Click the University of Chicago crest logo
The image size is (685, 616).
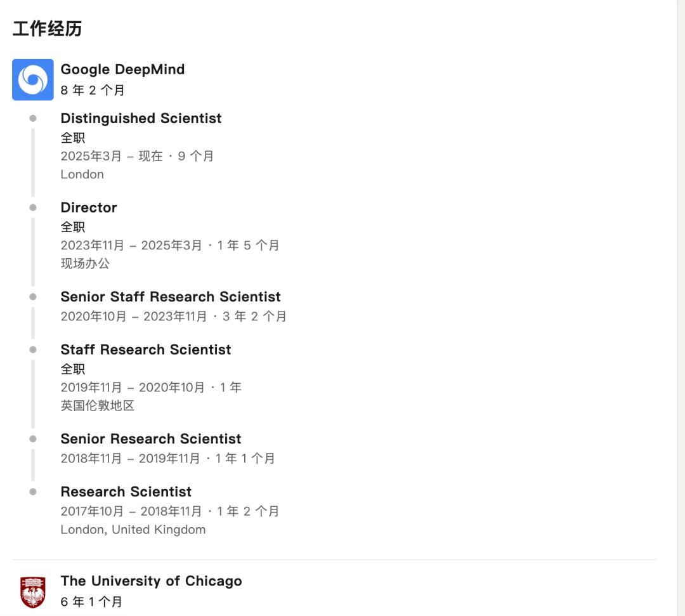(33, 591)
